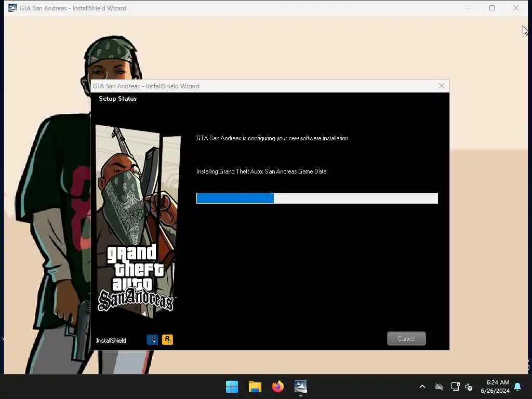Click the inner dialog title bar text
Image resolution: width=532 pixels, height=399 pixels.
[x=146, y=86]
